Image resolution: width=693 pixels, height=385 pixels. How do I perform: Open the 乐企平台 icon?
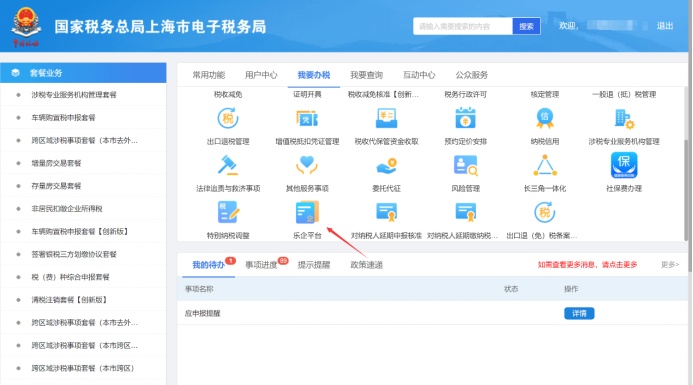[307, 212]
